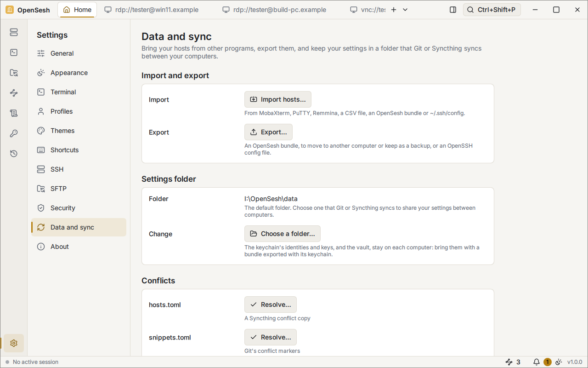Click the Data and sync page heading
Viewport: 588px width, 368px height.
click(176, 37)
